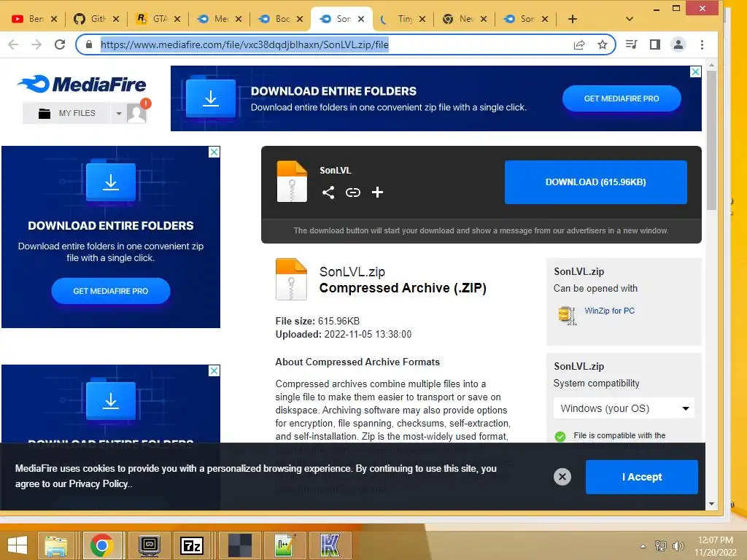Close the YouTube tab
This screenshot has height=560, width=747.
tap(54, 19)
